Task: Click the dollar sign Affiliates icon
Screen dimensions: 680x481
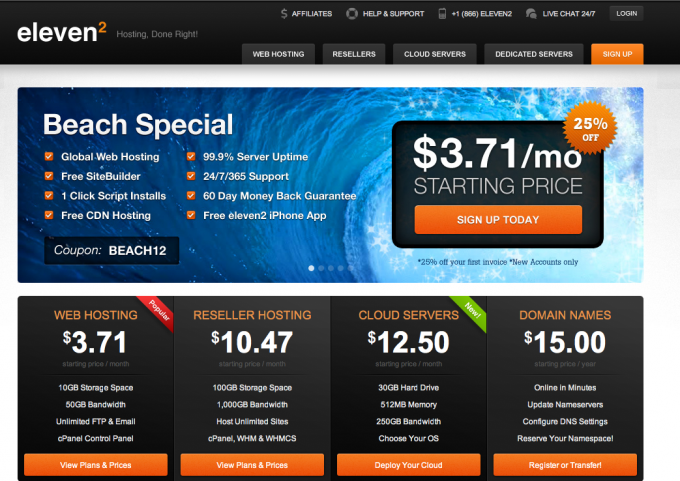Action: 284,14
